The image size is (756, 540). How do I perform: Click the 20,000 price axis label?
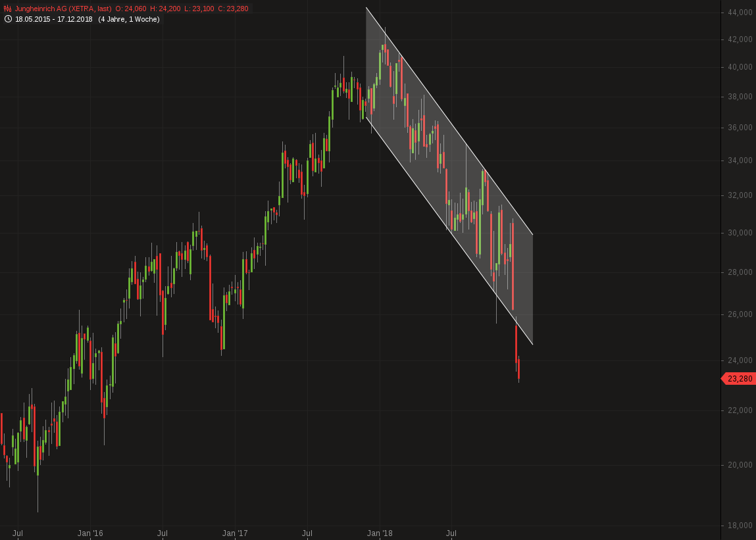(x=740, y=465)
